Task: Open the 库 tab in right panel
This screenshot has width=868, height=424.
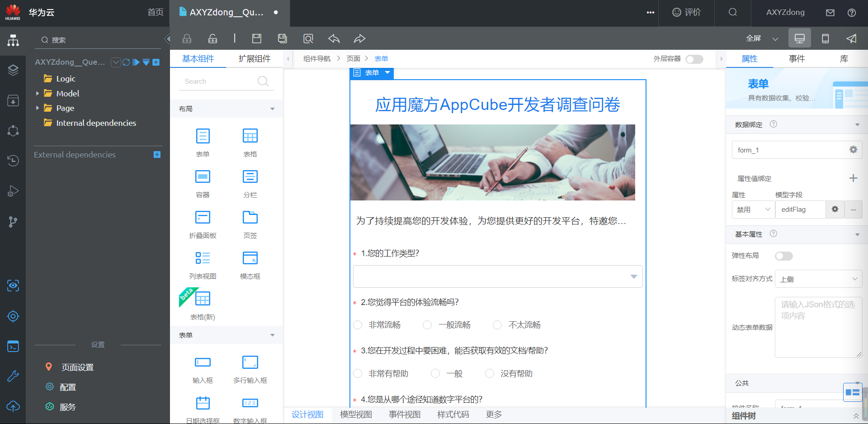Action: point(844,59)
